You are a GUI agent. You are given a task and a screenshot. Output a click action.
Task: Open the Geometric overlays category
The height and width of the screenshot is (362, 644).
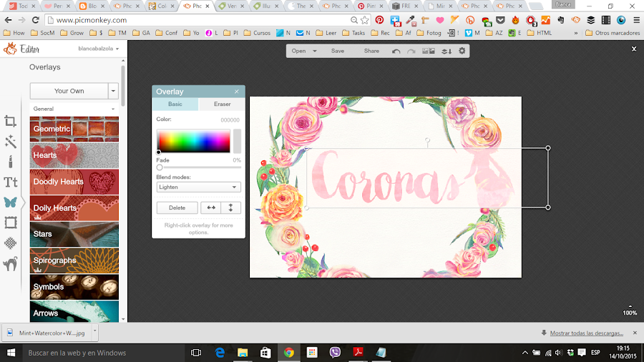click(x=74, y=129)
